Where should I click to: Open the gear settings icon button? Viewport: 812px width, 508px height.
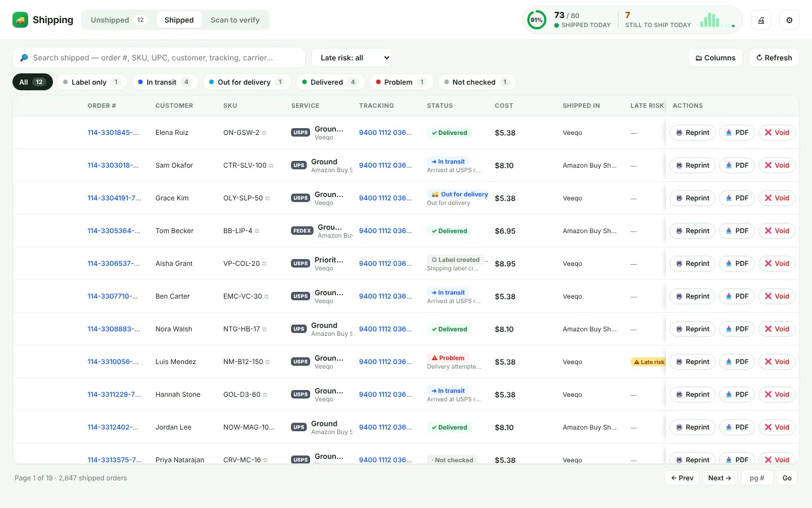click(789, 20)
